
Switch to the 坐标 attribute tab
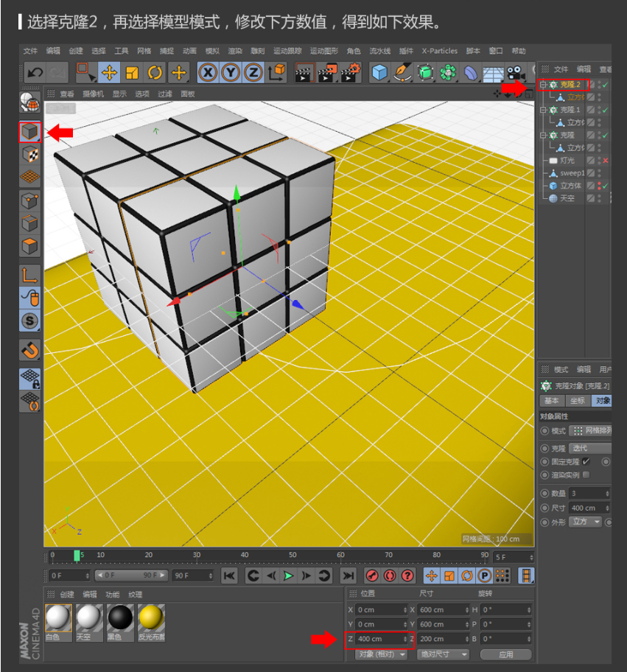(577, 401)
